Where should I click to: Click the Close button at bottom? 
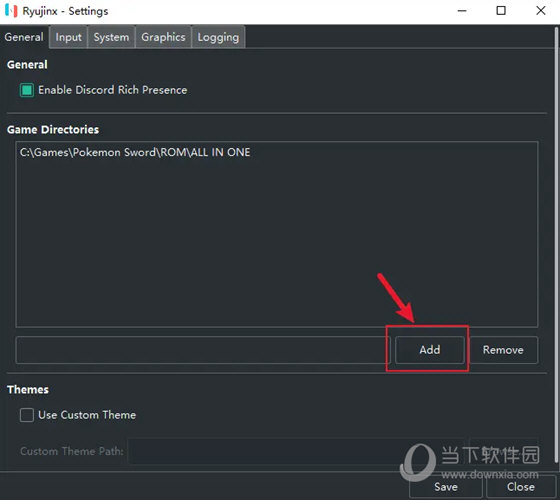coord(521,487)
